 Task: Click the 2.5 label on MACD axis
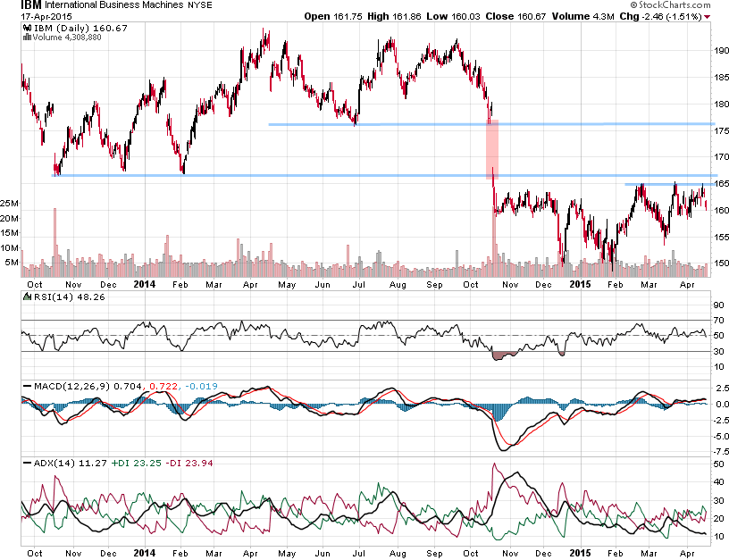coord(721,388)
